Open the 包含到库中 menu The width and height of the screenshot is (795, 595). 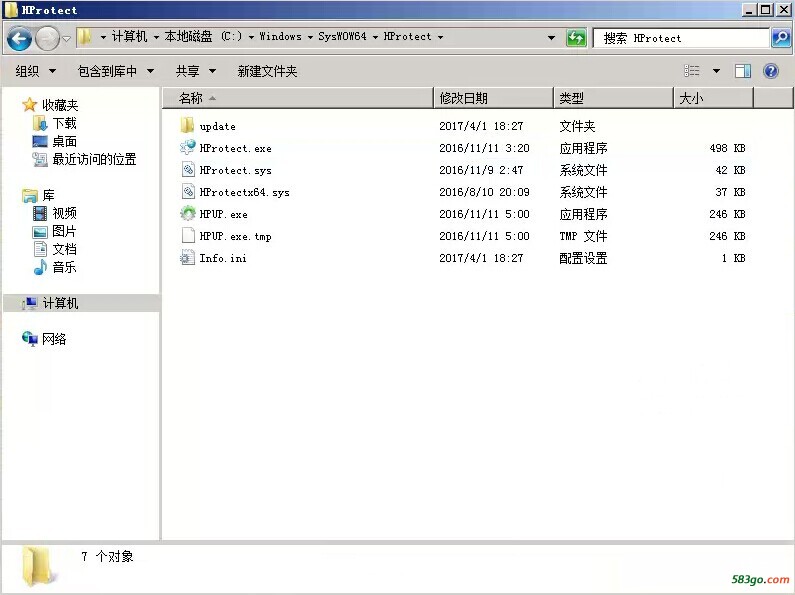(116, 71)
